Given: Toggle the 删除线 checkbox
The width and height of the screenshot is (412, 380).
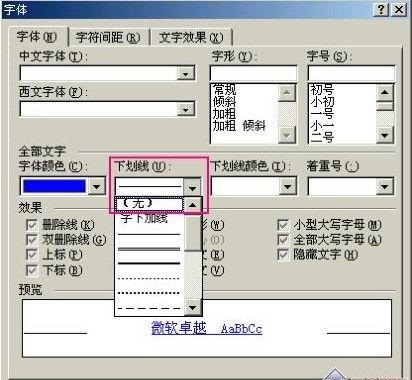Looking at the screenshot, I should (31, 225).
